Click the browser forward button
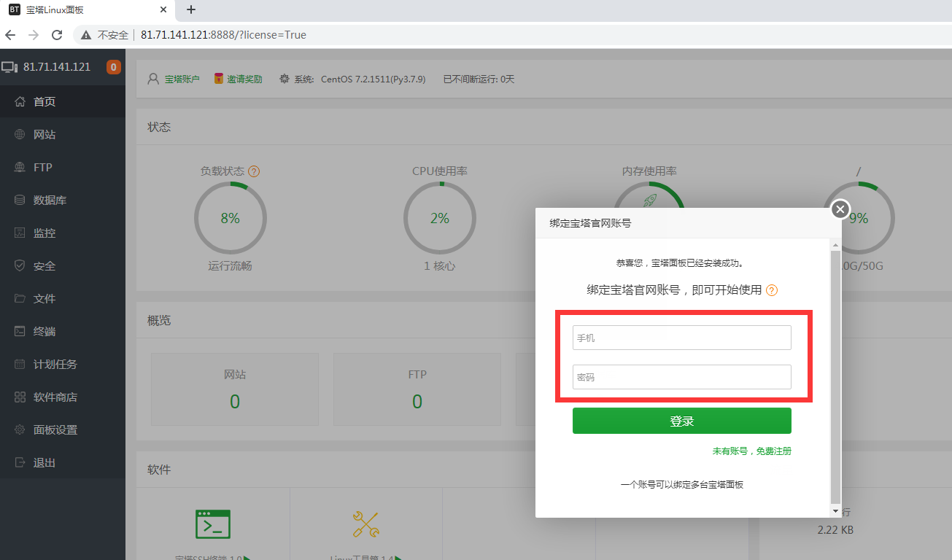The height and width of the screenshot is (560, 952). coord(34,35)
